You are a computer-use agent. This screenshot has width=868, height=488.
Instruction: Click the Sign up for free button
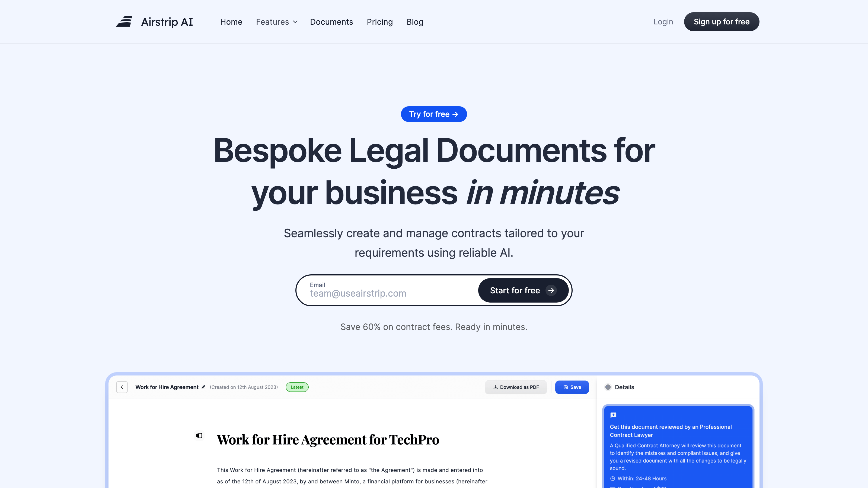[721, 21]
